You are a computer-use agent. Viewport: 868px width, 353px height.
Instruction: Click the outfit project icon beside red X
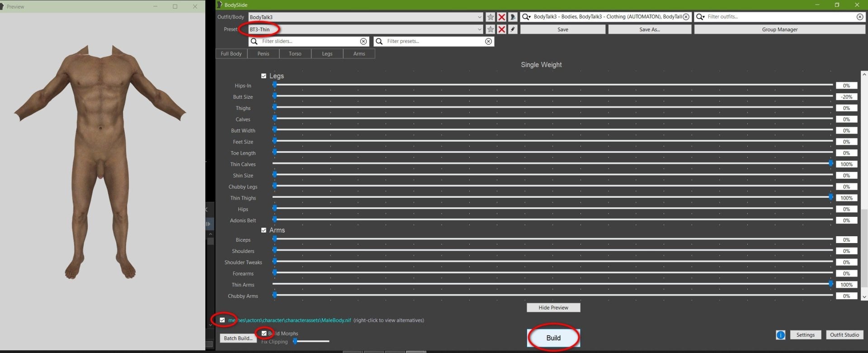pyautogui.click(x=513, y=17)
